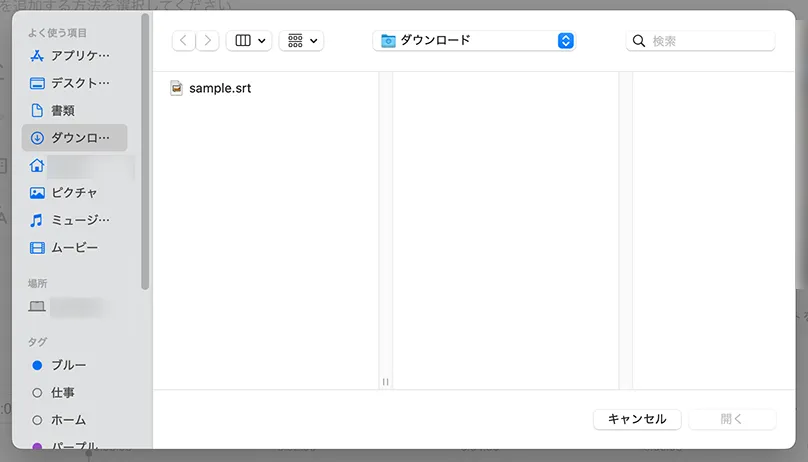
Task: Go forward with the right chevron button
Action: [x=207, y=40]
